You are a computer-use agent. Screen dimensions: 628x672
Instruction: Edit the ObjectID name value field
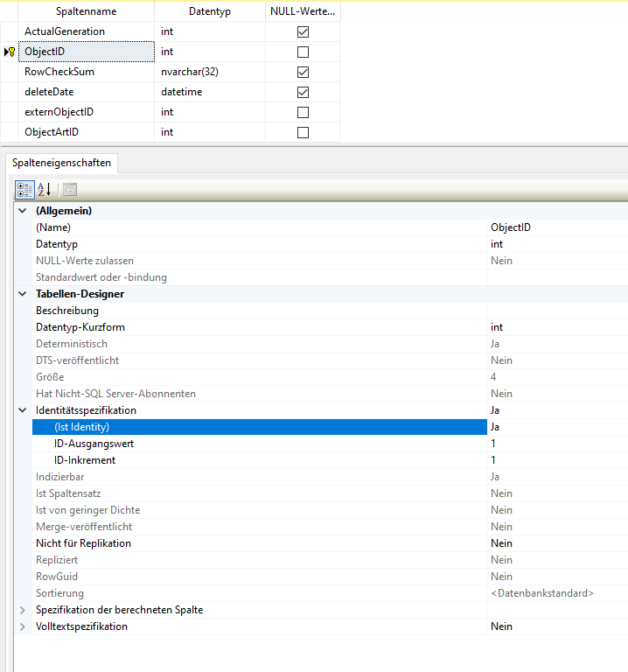coord(558,227)
